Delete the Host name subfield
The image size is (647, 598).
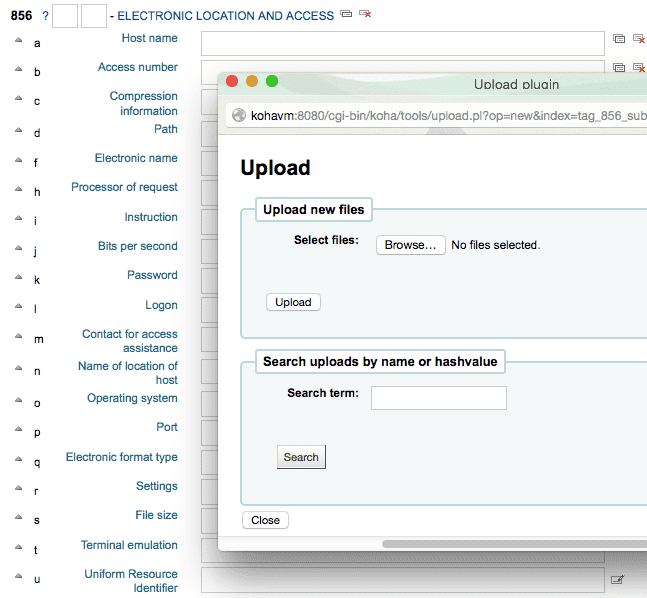pos(638,39)
